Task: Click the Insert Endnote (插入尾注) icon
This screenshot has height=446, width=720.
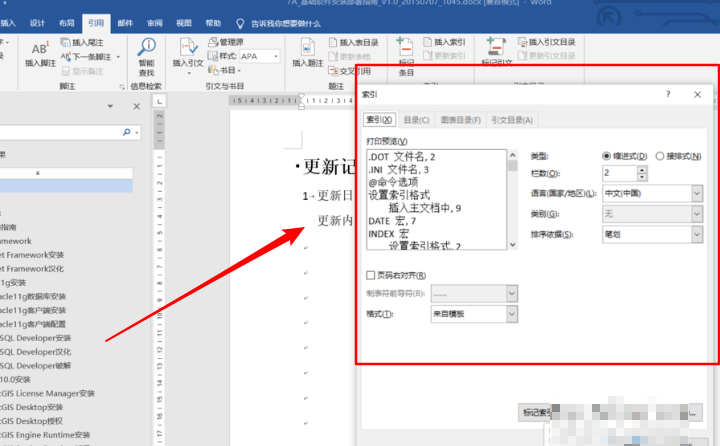Action: [65, 42]
